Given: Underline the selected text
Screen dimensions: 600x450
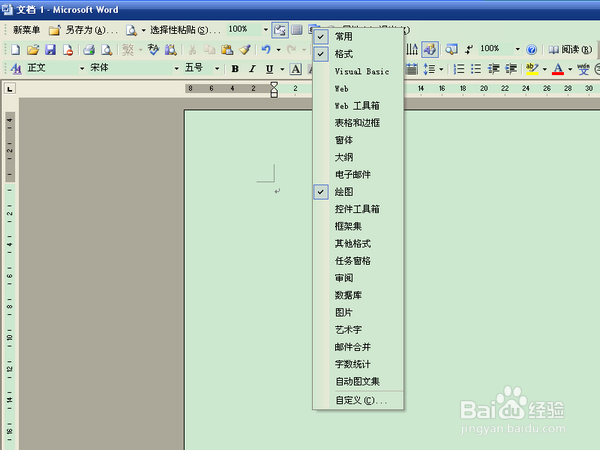Looking at the screenshot, I should tap(269, 69).
